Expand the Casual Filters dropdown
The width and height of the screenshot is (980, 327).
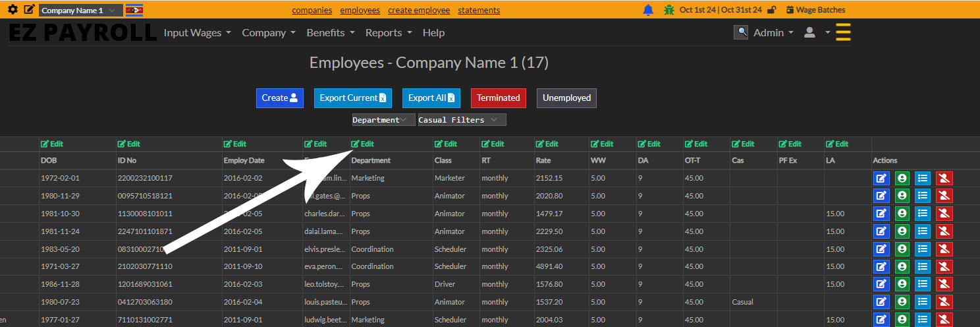pyautogui.click(x=462, y=120)
